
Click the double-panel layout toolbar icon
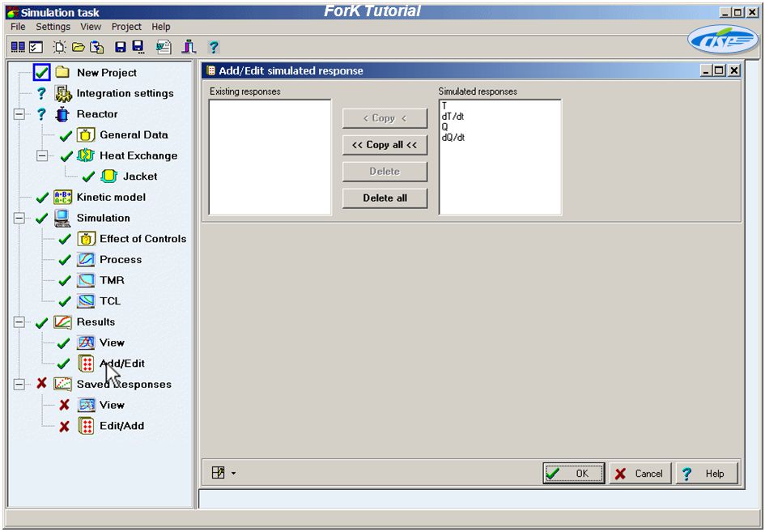[x=18, y=47]
